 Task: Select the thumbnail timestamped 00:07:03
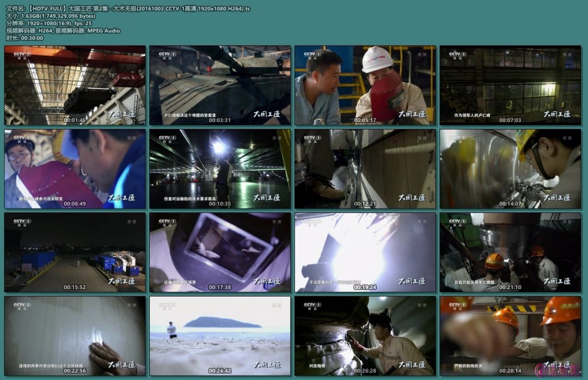510,85
